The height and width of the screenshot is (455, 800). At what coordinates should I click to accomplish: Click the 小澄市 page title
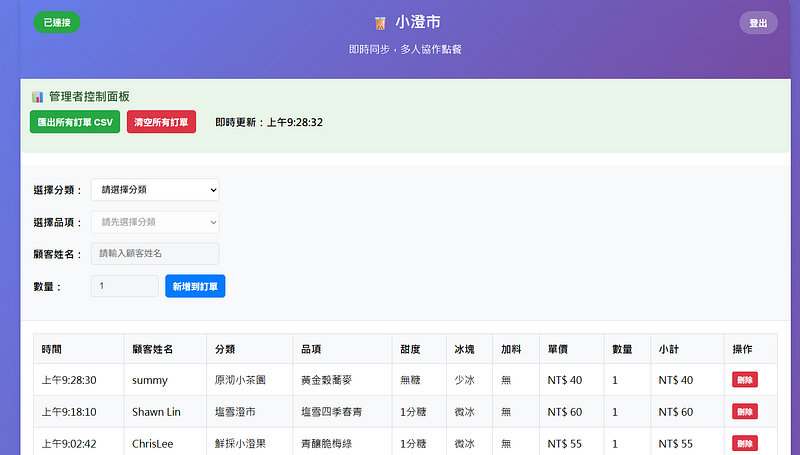(x=418, y=22)
